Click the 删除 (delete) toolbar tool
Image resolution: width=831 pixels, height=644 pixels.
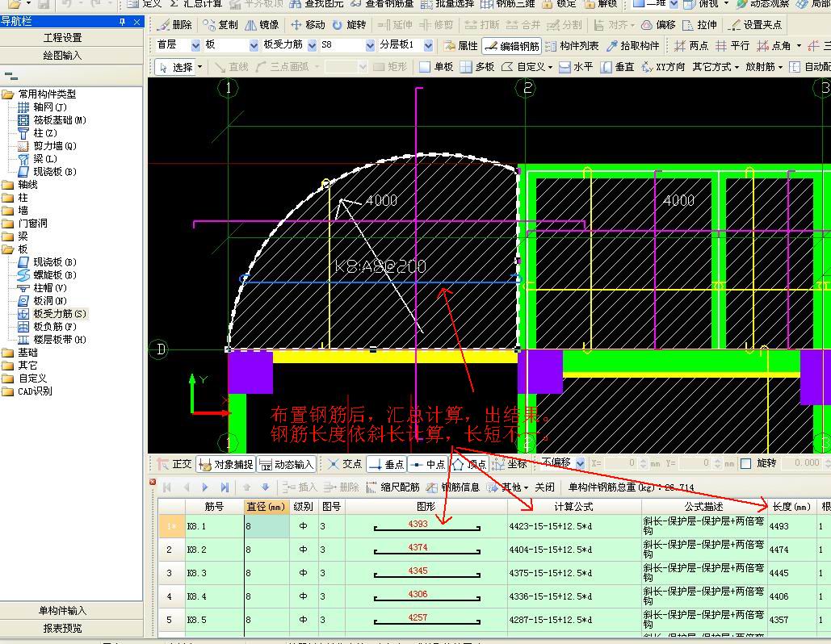click(x=174, y=25)
